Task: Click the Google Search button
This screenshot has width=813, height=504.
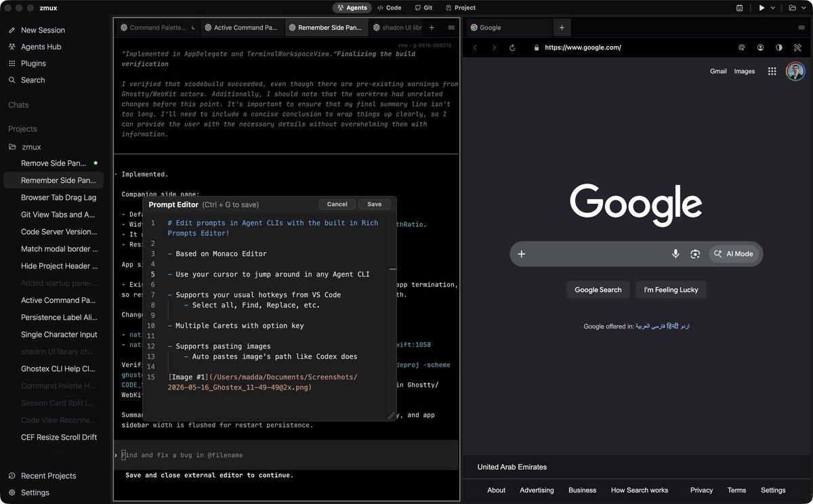Action: [598, 290]
